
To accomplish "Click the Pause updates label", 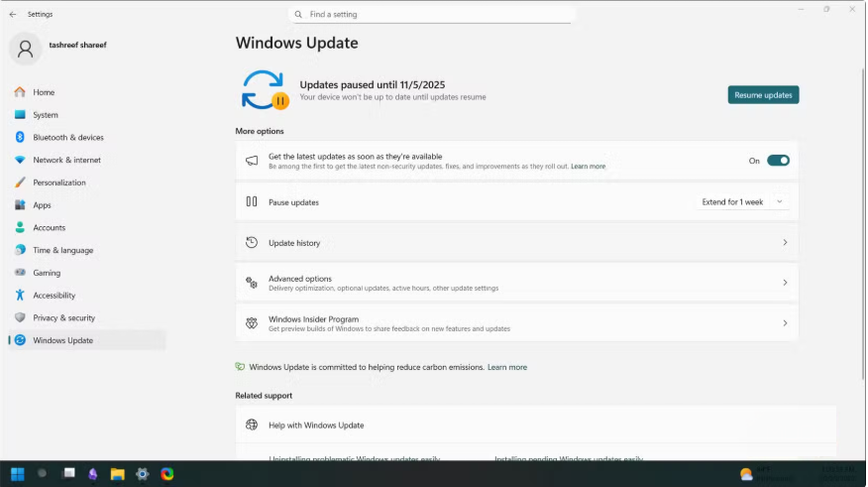I will pos(293,202).
